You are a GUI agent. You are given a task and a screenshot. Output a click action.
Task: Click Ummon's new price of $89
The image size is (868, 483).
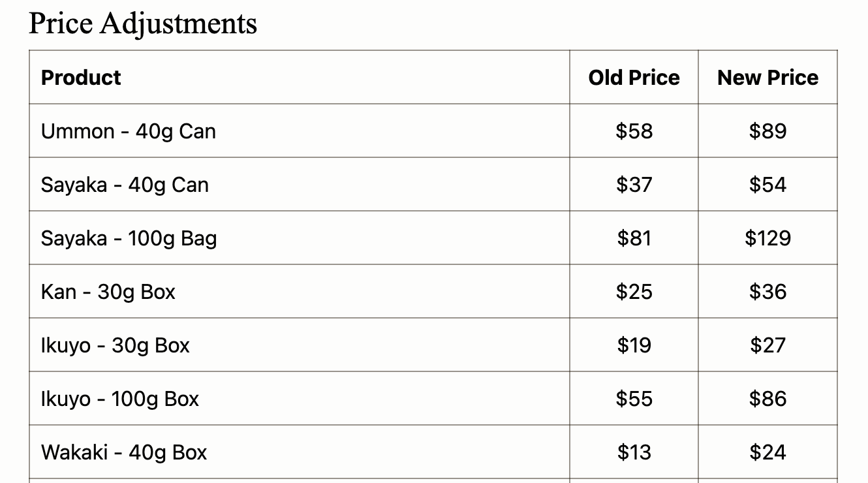pyautogui.click(x=767, y=131)
